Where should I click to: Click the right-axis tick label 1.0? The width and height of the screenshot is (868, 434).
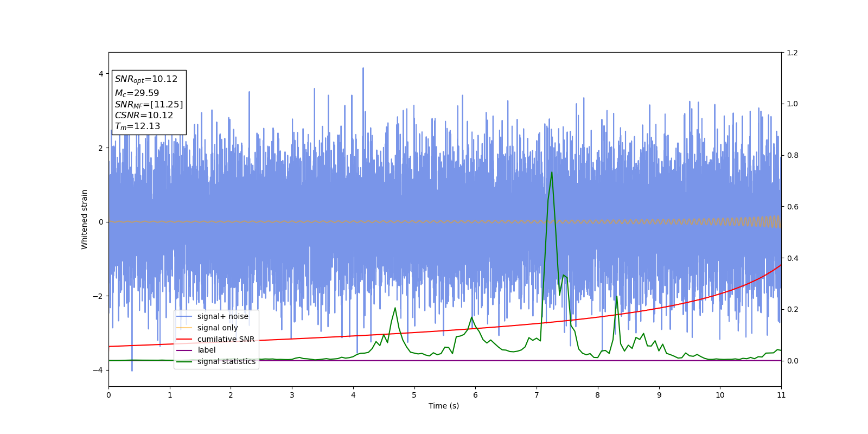pyautogui.click(x=792, y=104)
